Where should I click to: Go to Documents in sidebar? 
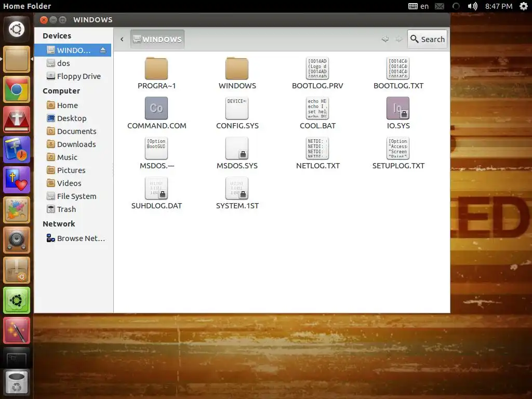(x=73, y=131)
